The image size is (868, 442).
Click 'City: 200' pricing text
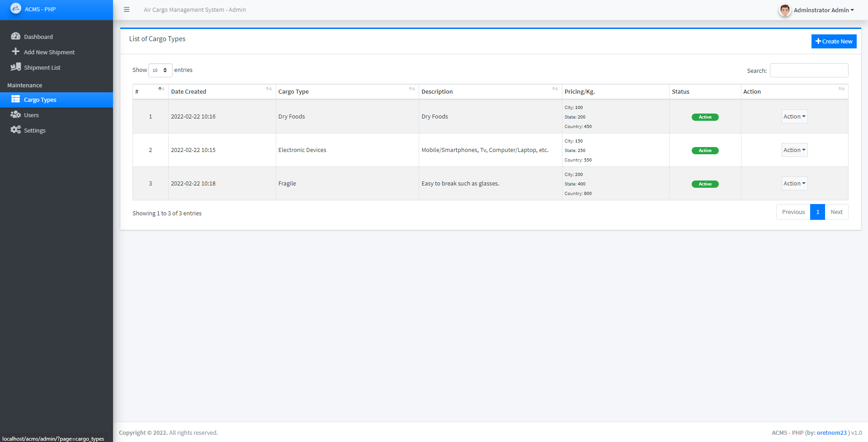click(x=573, y=174)
